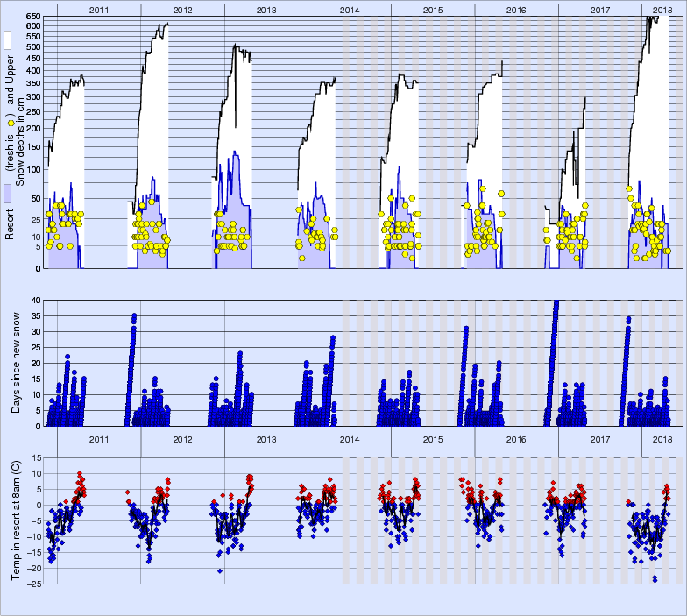Click the "Days since new snow" axis title

(x=17, y=363)
